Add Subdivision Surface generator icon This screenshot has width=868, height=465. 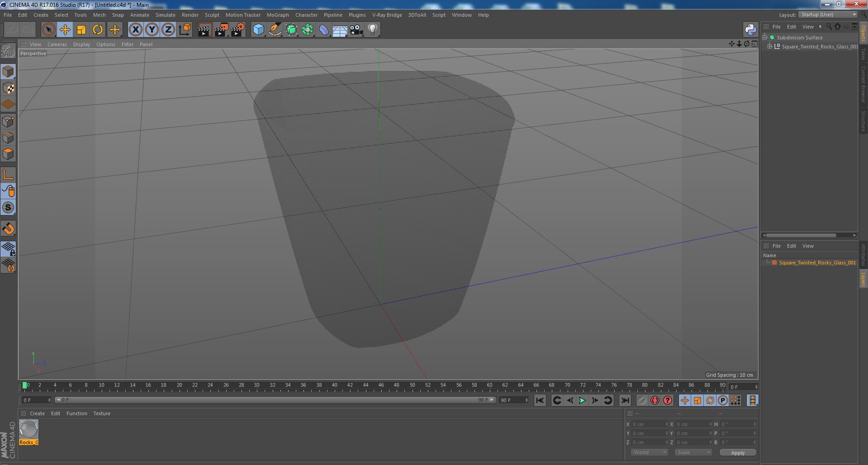point(291,30)
